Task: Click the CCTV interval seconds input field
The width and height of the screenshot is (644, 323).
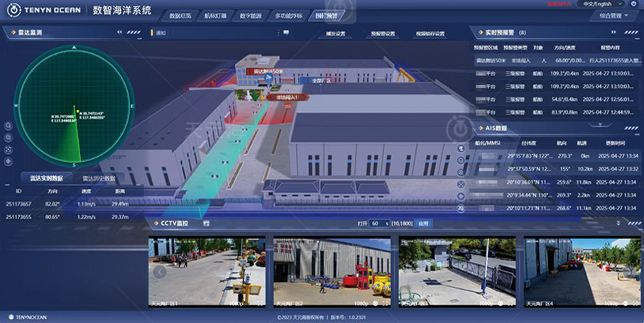Action: click(377, 223)
